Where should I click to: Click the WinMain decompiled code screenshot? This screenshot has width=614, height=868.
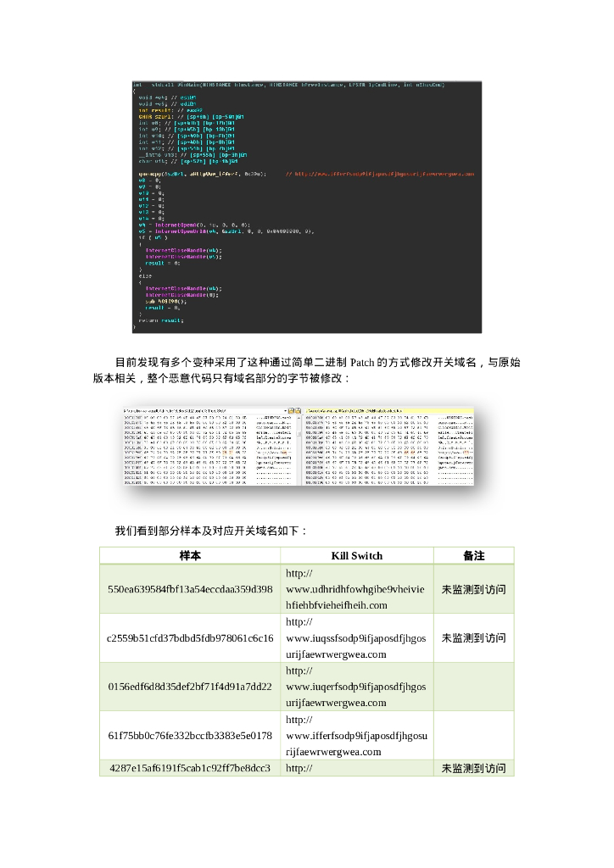(x=307, y=207)
